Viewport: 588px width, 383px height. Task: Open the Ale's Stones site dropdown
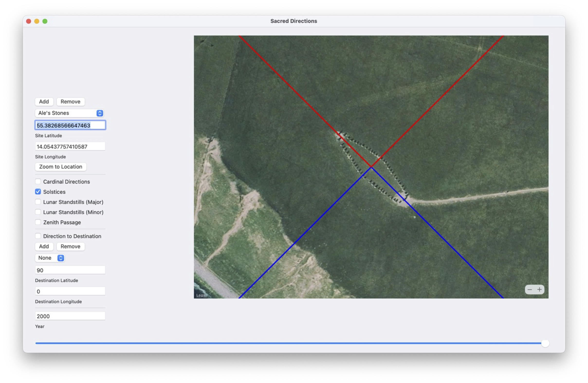pos(69,113)
